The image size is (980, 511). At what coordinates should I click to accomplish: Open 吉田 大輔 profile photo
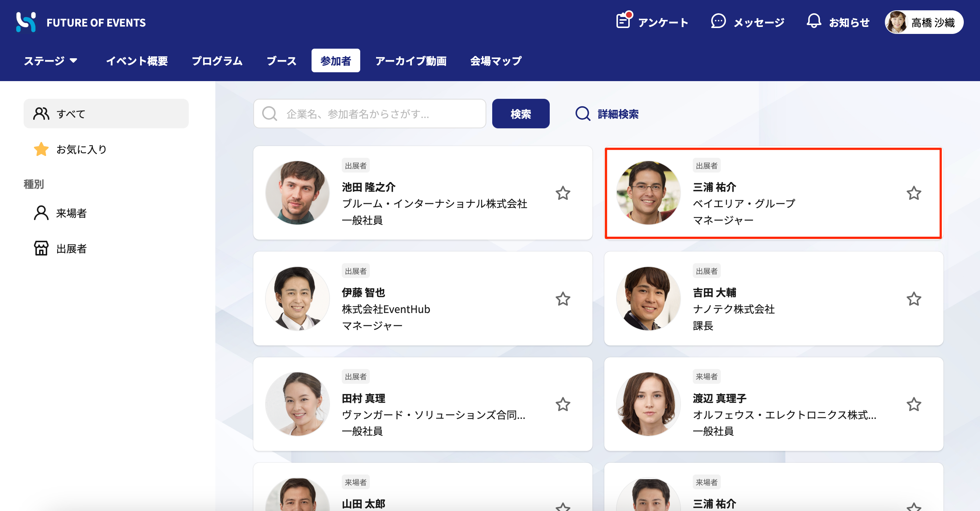point(648,298)
